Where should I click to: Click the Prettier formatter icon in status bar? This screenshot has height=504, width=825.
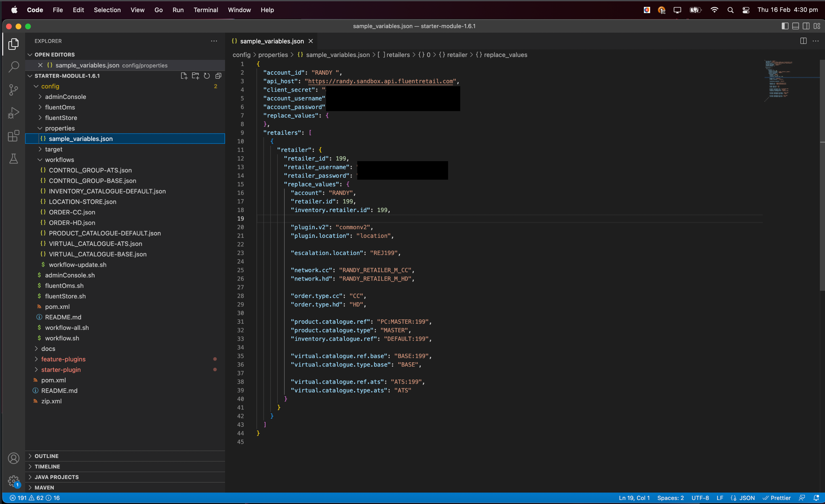pos(777,498)
